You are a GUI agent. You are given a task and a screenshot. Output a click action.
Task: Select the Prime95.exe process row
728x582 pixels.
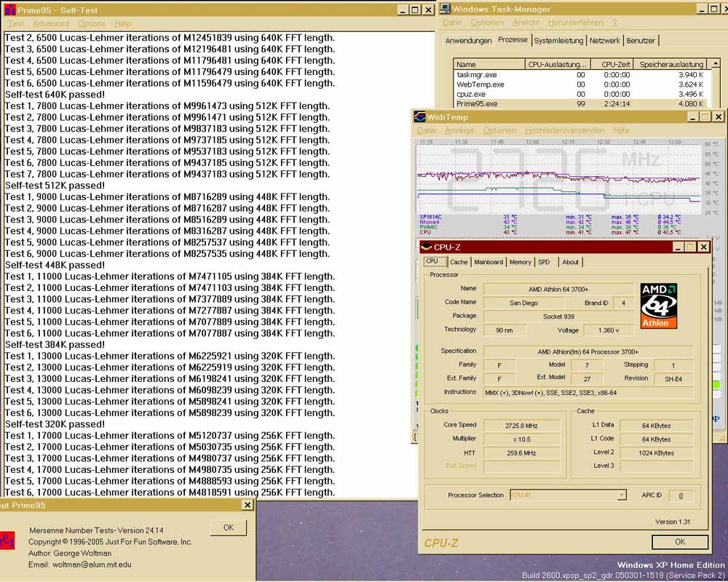(x=581, y=104)
